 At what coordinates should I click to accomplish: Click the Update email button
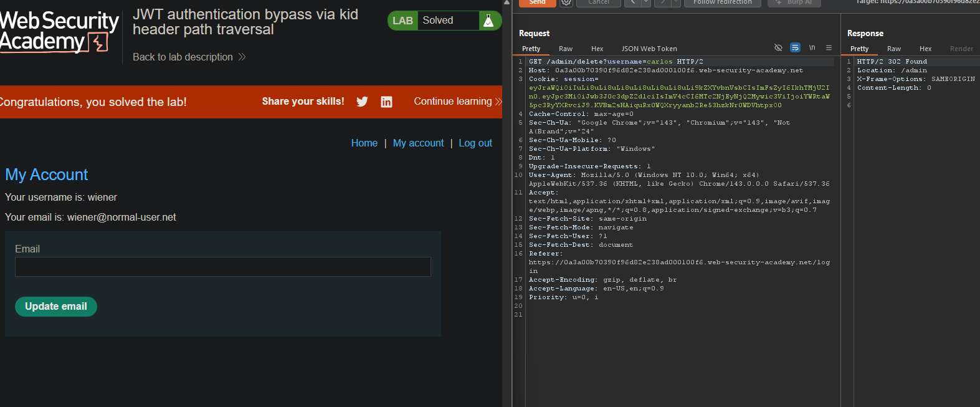pyautogui.click(x=56, y=307)
